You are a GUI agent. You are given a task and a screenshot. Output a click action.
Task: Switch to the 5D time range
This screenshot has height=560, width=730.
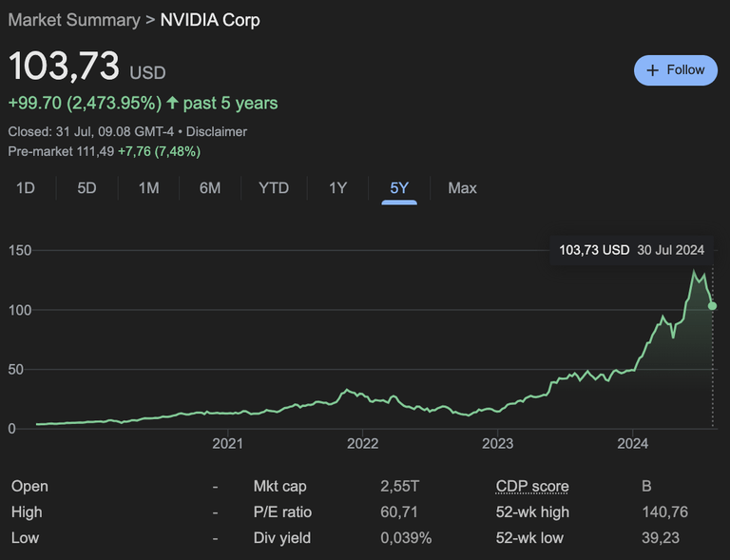click(x=86, y=188)
